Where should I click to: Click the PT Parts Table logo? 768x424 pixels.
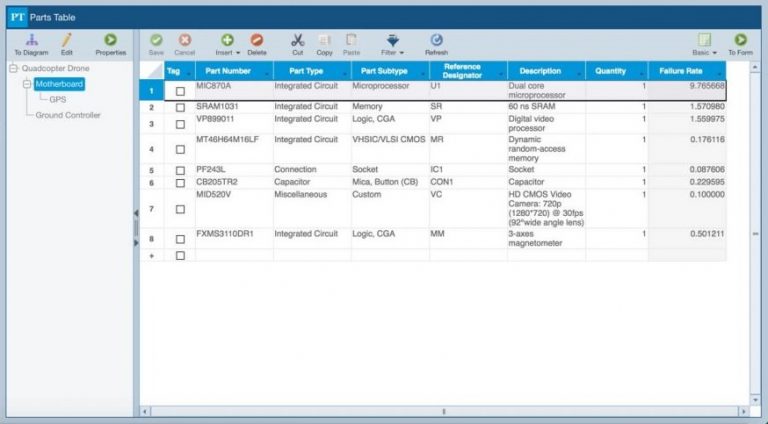point(17,17)
